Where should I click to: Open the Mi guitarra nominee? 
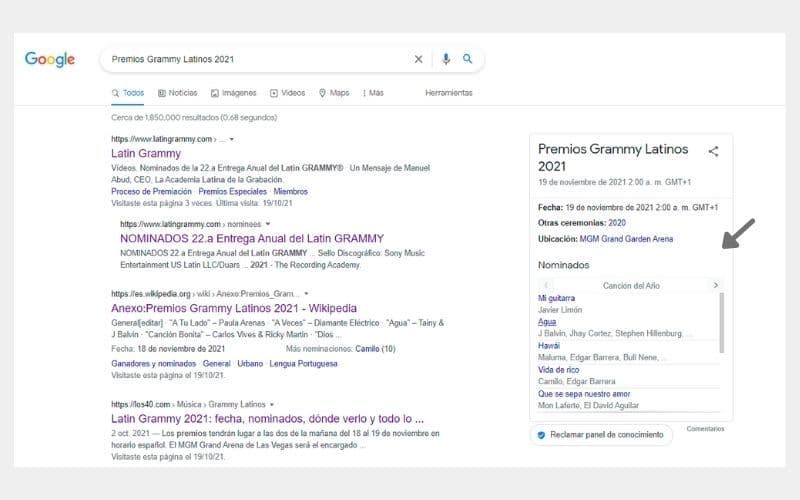point(556,298)
